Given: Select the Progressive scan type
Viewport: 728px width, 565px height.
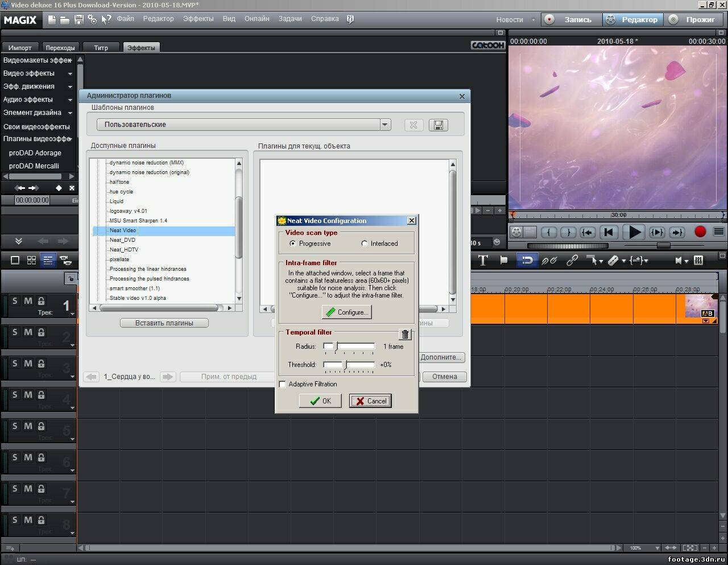Looking at the screenshot, I should pos(293,244).
